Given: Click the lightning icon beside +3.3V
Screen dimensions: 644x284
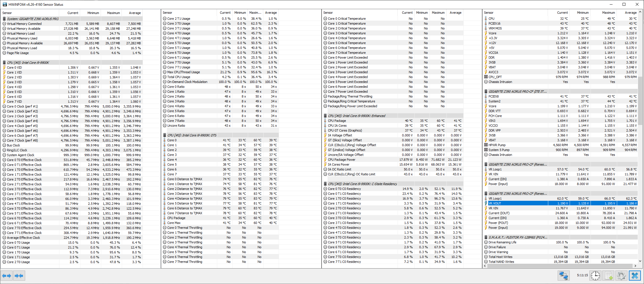Looking at the screenshot, I should click(486, 38).
